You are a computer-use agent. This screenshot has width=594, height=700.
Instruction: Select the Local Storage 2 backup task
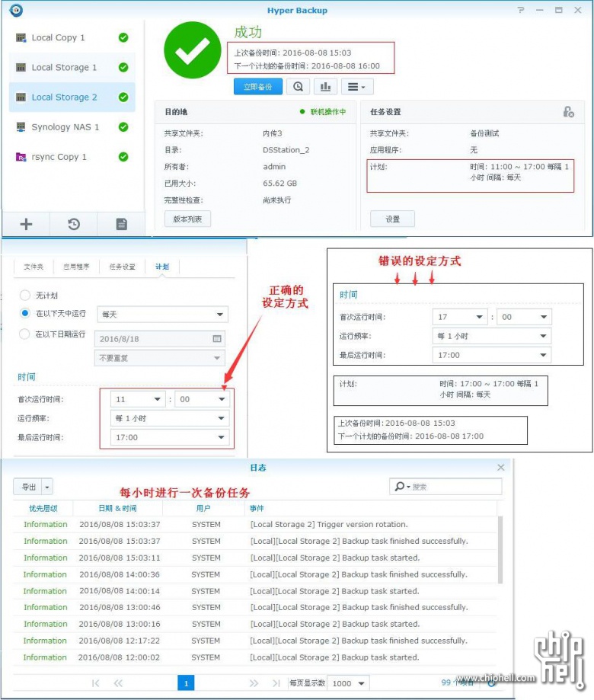pyautogui.click(x=72, y=97)
